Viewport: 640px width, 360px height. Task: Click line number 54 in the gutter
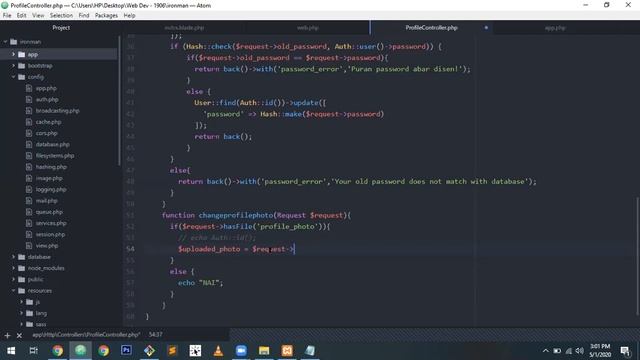coord(130,249)
